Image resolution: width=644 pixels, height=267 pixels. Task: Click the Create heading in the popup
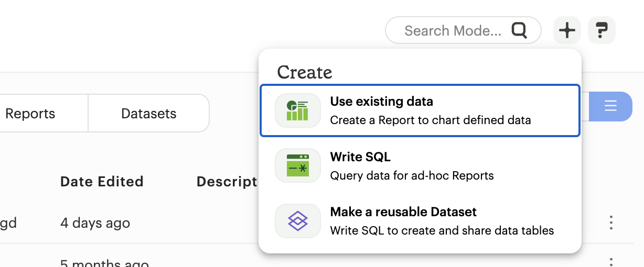click(x=305, y=72)
